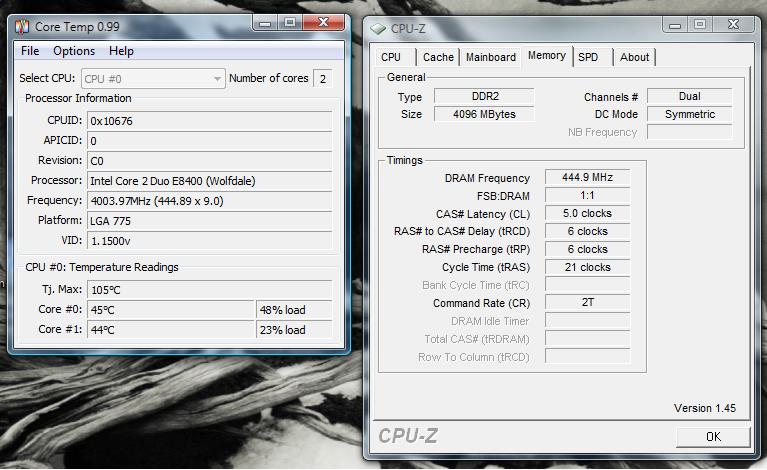Click the CPU-Z chip icon in title bar

coord(378,29)
